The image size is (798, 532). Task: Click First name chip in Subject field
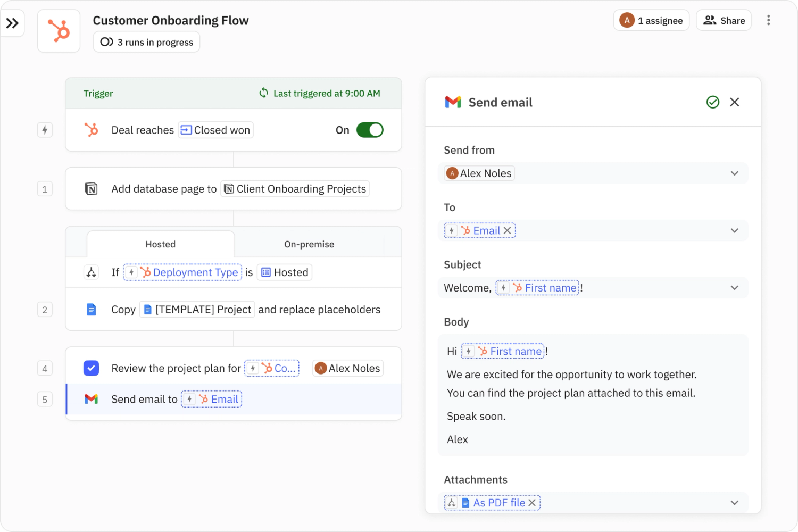coord(537,288)
